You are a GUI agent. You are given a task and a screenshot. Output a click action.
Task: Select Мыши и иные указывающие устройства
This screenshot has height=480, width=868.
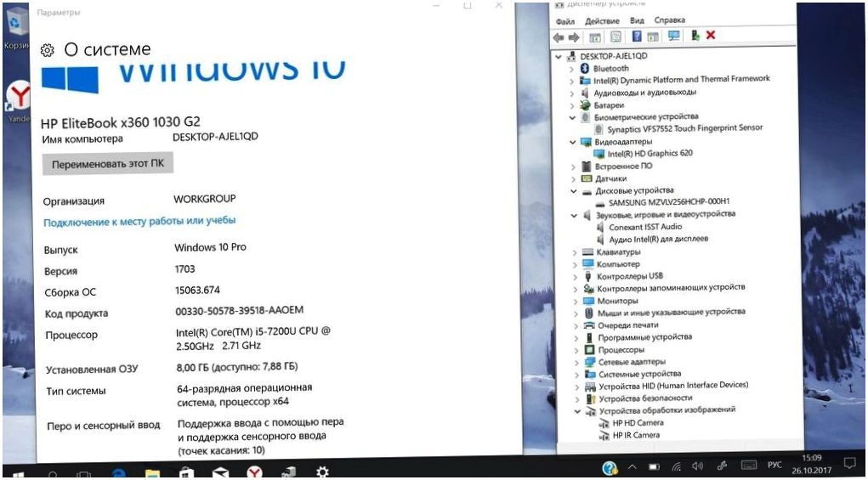tap(672, 313)
